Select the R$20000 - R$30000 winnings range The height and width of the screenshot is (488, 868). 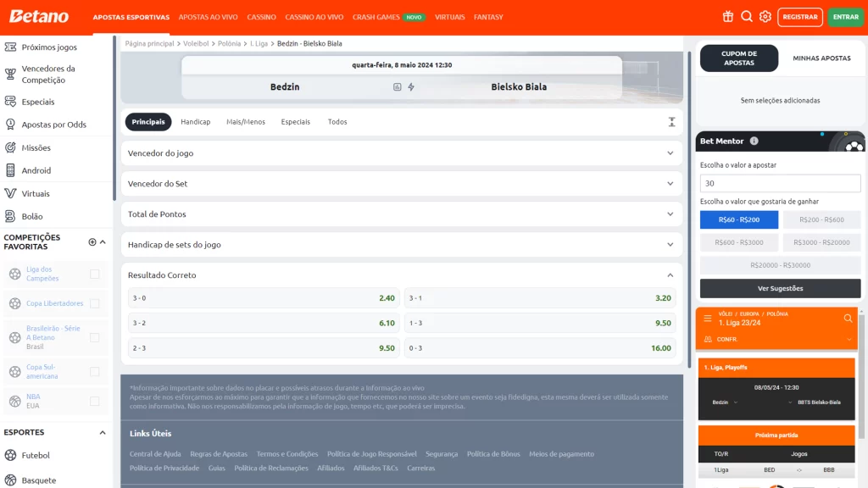(x=780, y=265)
